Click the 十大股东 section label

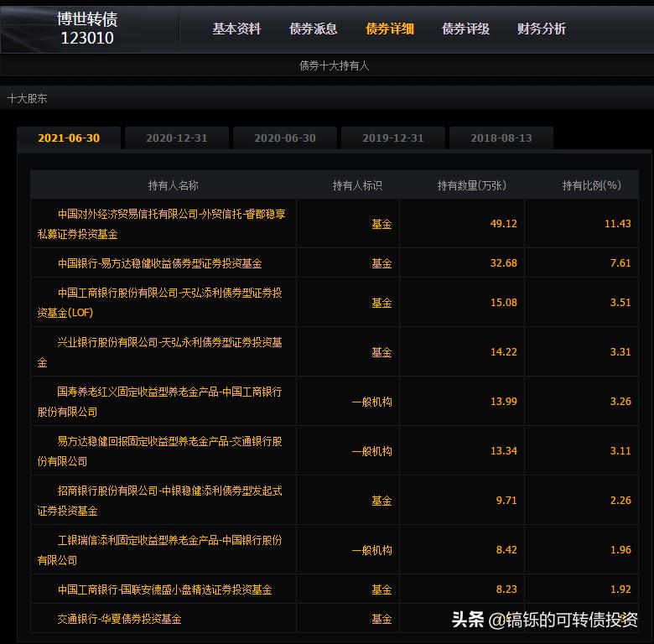coord(27,98)
